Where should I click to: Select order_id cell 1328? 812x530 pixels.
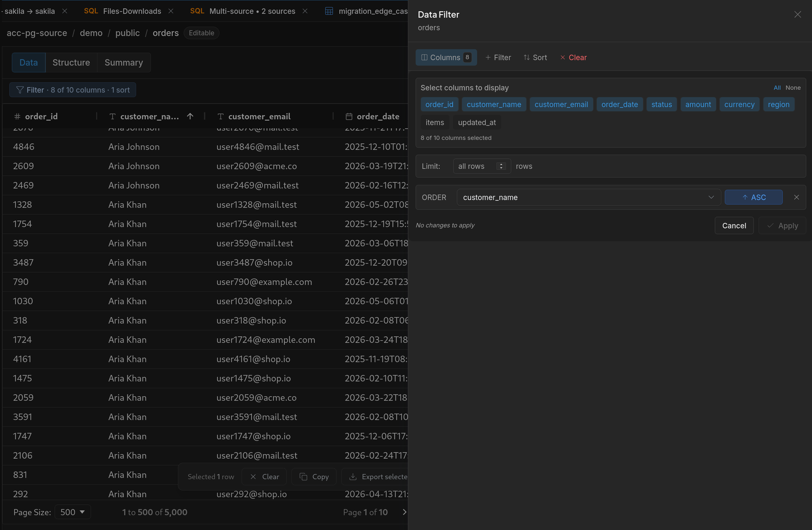pyautogui.click(x=22, y=205)
